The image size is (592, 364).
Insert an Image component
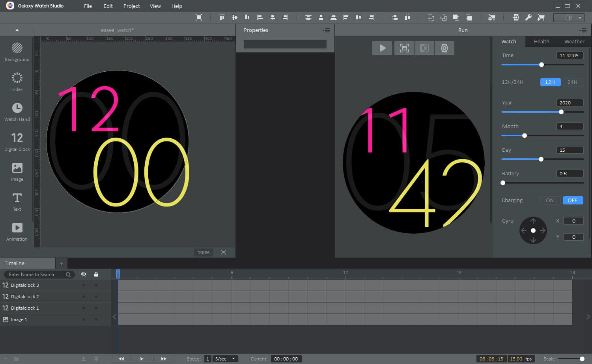[17, 172]
